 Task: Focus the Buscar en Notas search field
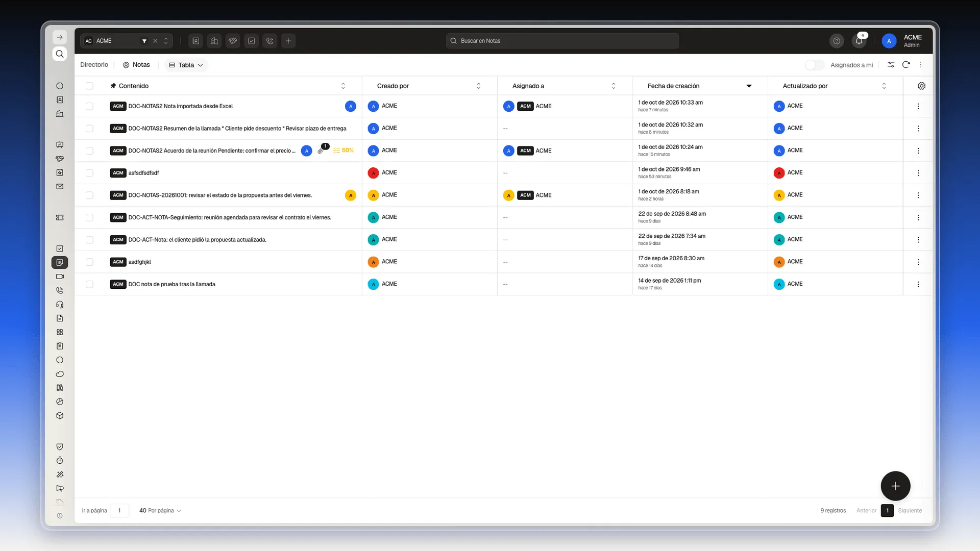[x=562, y=41]
